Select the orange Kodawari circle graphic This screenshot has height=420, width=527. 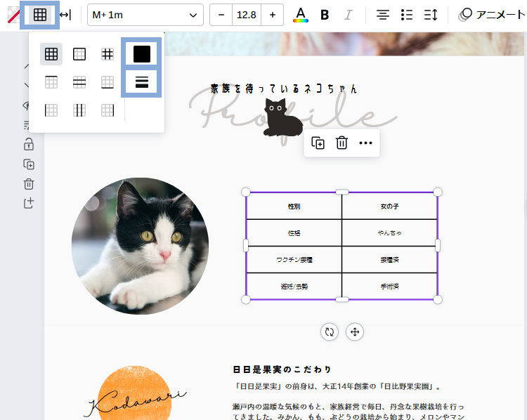(x=134, y=393)
